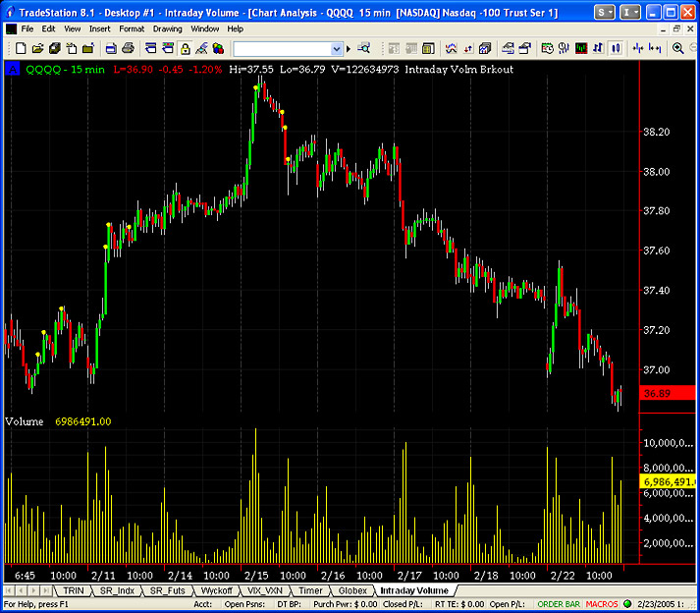Image resolution: width=700 pixels, height=613 pixels.
Task: Click the blue Print Preview toolbar icon
Action: click(111, 48)
